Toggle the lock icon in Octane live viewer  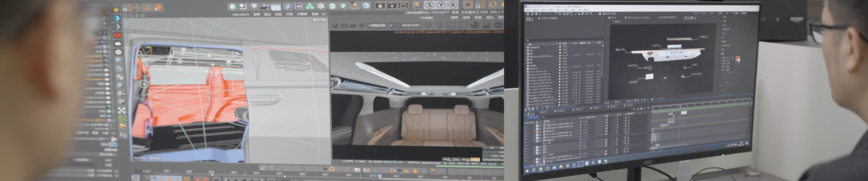(486, 25)
